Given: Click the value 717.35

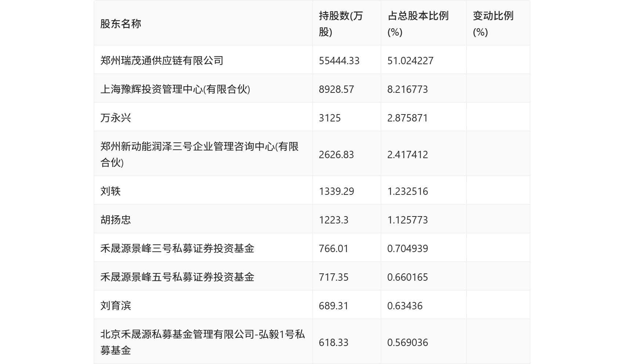Looking at the screenshot, I should (333, 277).
